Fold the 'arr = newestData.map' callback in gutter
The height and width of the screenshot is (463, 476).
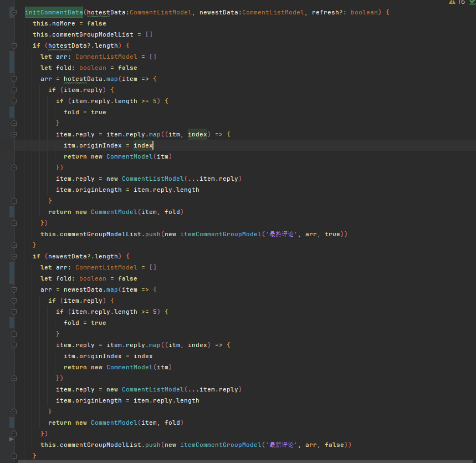[x=14, y=289]
